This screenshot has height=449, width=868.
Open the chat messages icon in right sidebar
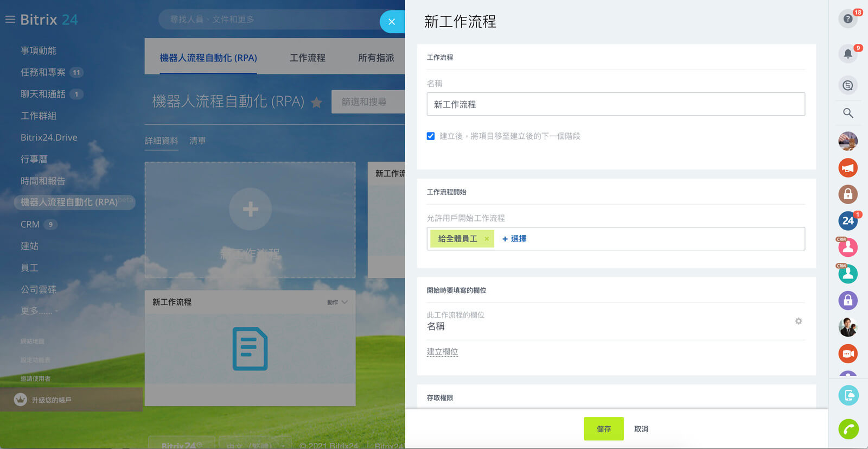point(848,85)
